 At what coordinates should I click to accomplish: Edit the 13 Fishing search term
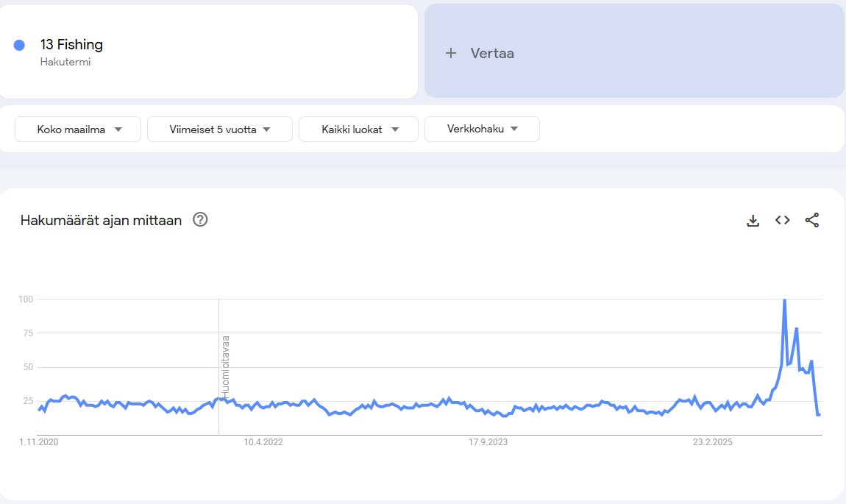(71, 45)
